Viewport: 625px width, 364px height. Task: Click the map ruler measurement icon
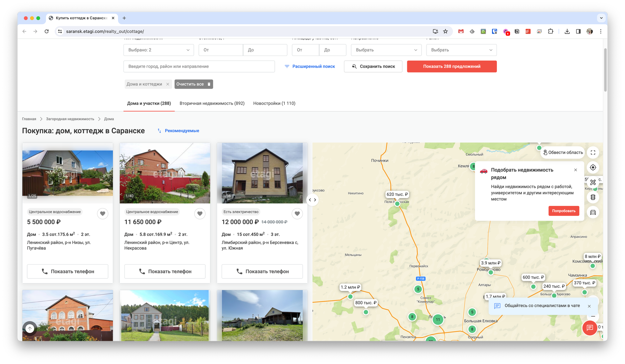pos(593,182)
